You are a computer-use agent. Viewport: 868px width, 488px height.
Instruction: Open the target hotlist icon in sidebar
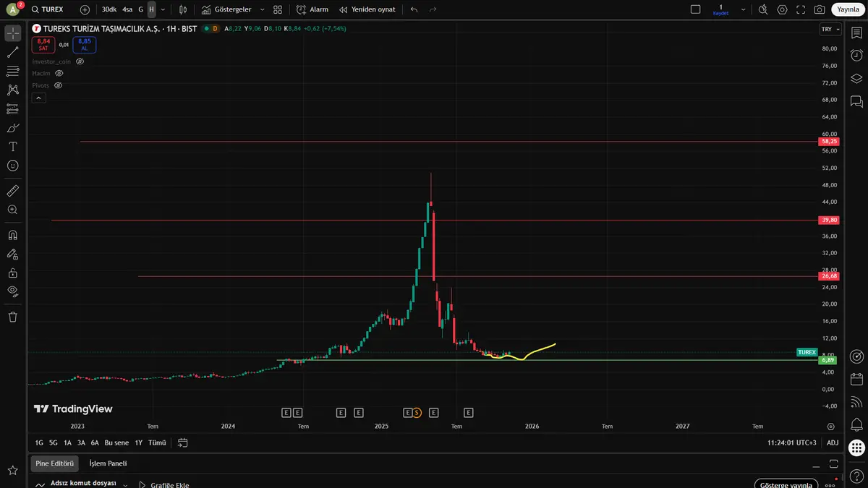[856, 356]
